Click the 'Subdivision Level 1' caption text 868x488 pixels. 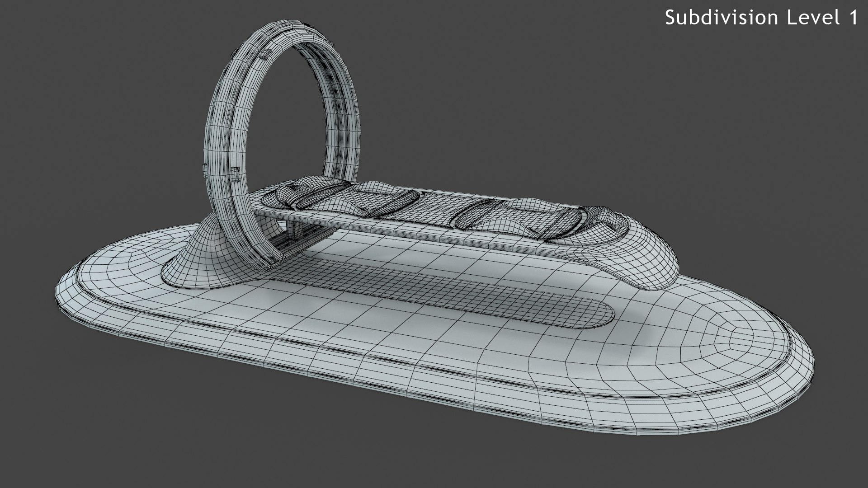pyautogui.click(x=762, y=18)
